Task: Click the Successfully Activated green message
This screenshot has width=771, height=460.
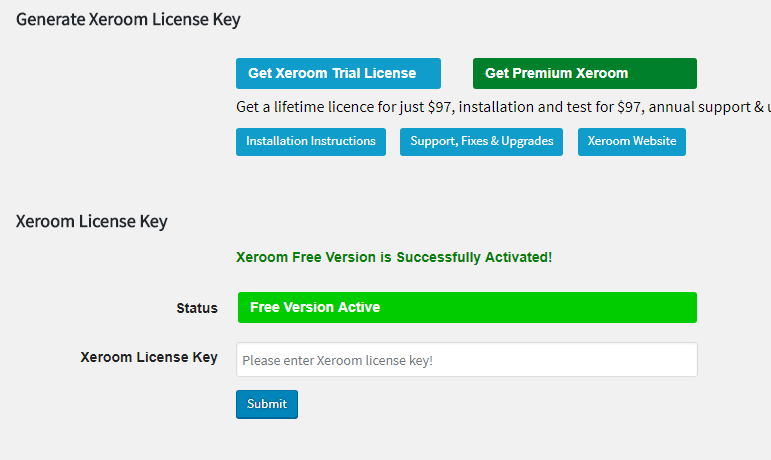Action: pos(394,257)
